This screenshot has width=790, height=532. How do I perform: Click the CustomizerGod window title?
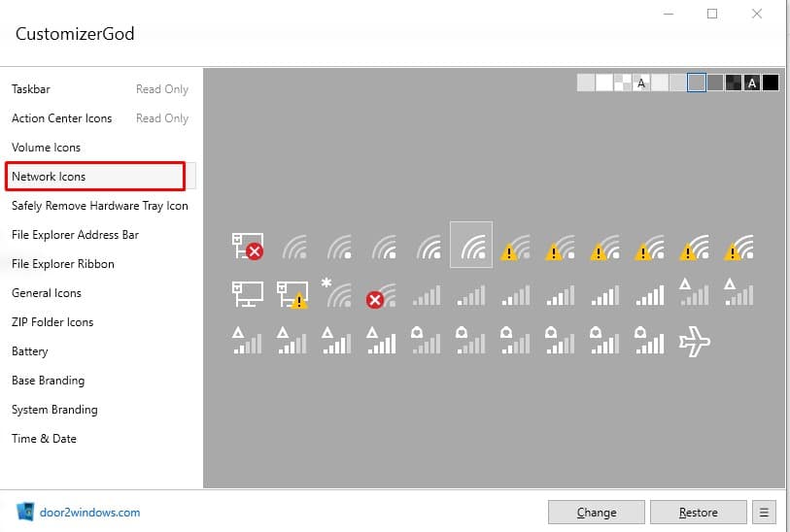click(x=75, y=34)
